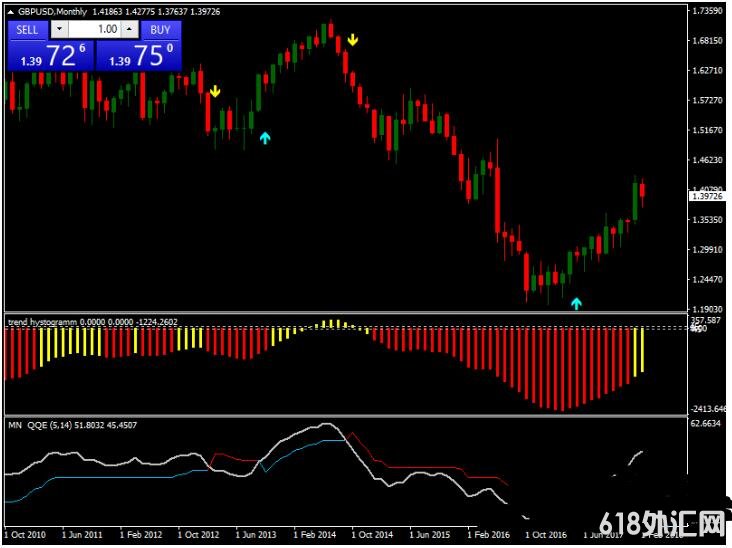Click the GBPUSD,Monthly chart title

pos(52,12)
